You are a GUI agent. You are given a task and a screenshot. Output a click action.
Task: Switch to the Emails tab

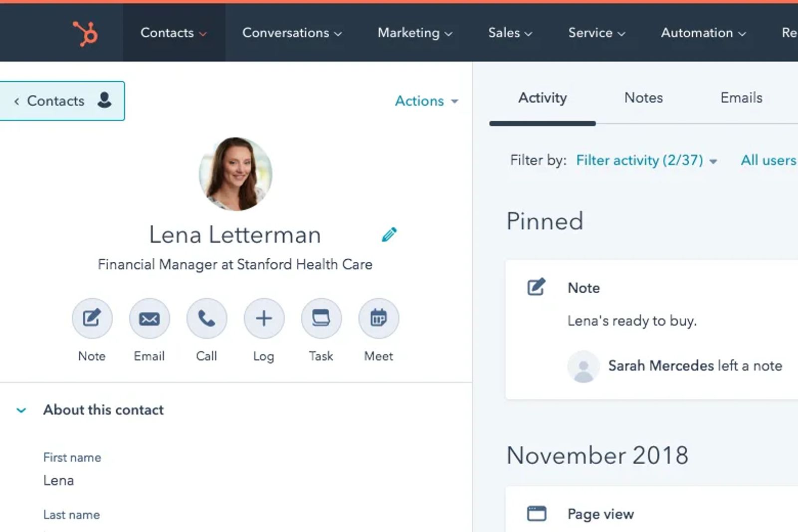pos(741,98)
